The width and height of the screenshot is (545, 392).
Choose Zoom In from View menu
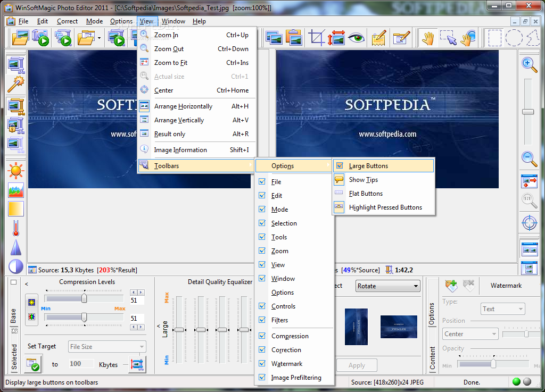click(x=196, y=35)
